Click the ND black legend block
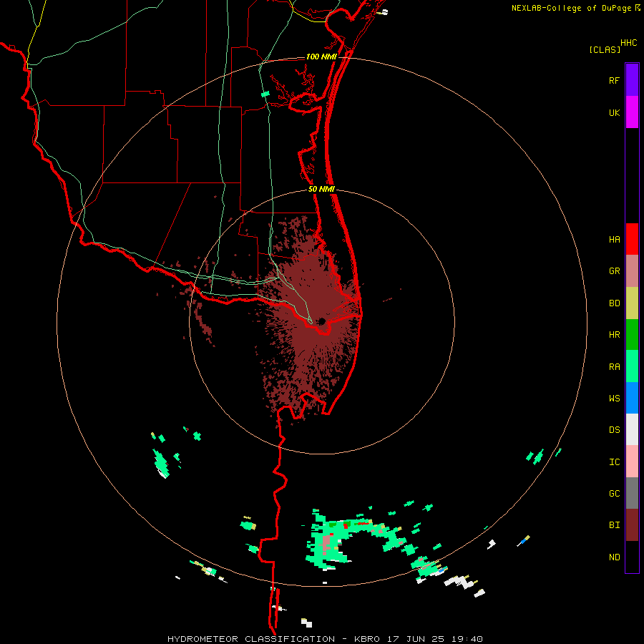Viewport: 644px width, 644px height. [632, 557]
